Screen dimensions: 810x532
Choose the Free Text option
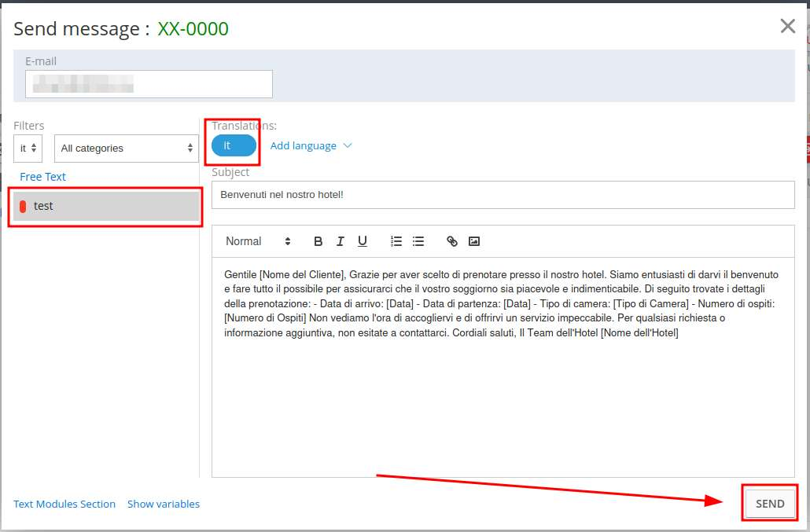pyautogui.click(x=42, y=177)
